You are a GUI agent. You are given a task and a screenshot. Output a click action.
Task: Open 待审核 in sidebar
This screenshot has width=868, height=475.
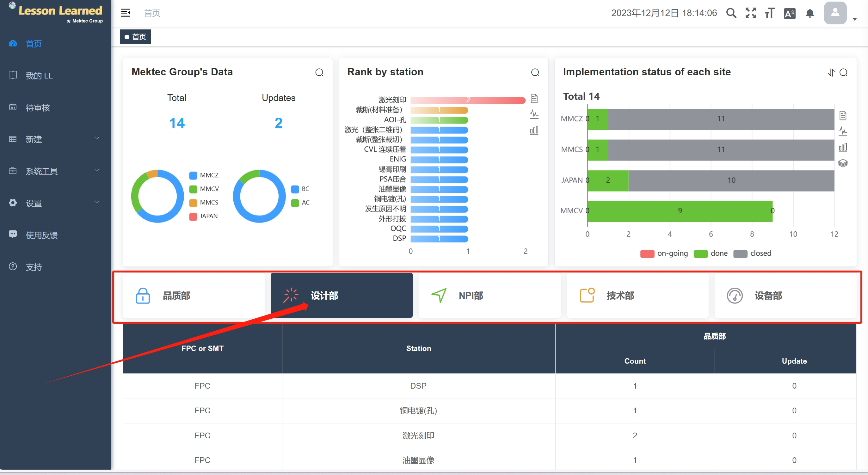point(56,108)
